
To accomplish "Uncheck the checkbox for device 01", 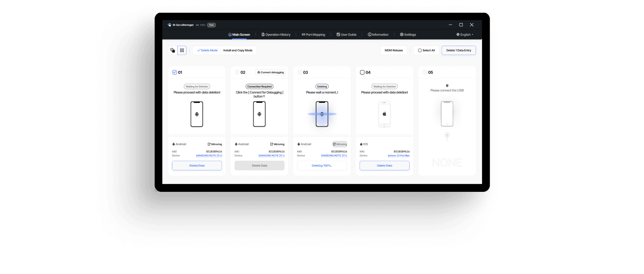I will pos(174,72).
